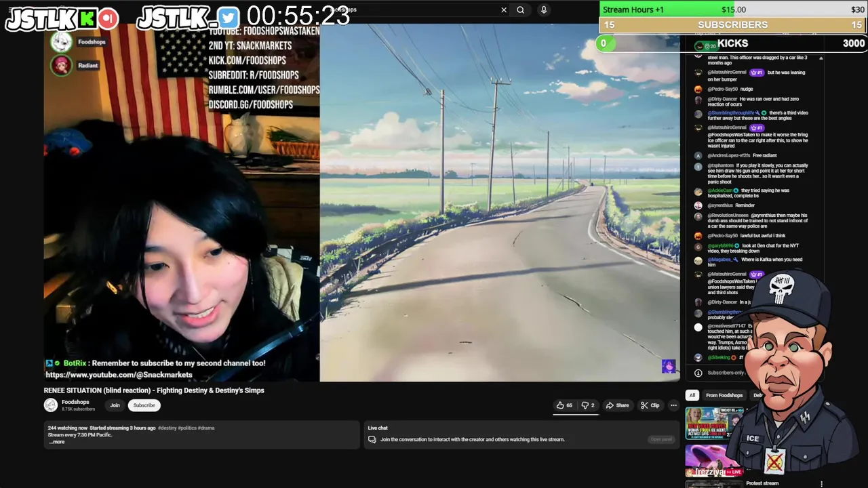868x488 pixels.
Task: Click the username @AndresLopez-vf2fs in chat
Action: click(x=728, y=155)
